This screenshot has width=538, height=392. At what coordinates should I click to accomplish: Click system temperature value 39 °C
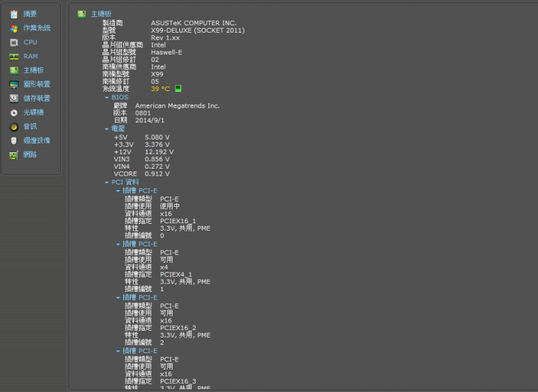[x=160, y=89]
